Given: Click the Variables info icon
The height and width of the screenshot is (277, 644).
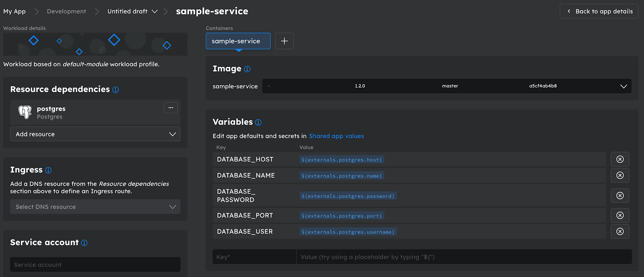Looking at the screenshot, I should (258, 122).
